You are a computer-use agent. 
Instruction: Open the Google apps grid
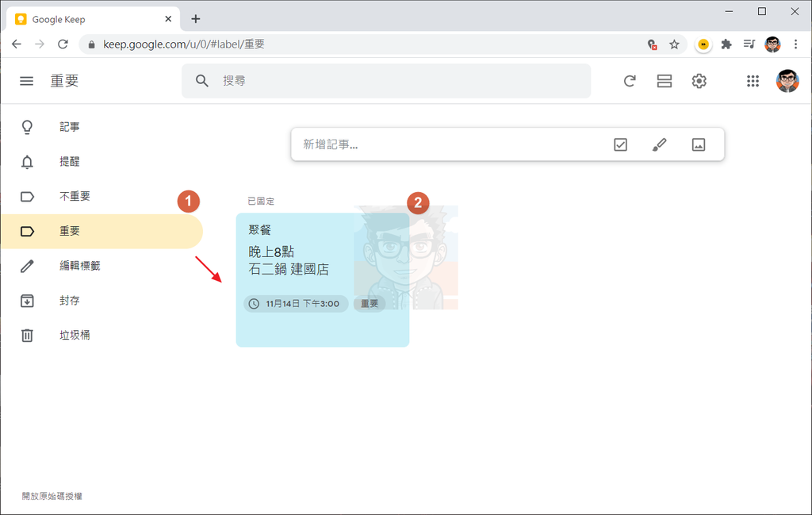pos(753,81)
